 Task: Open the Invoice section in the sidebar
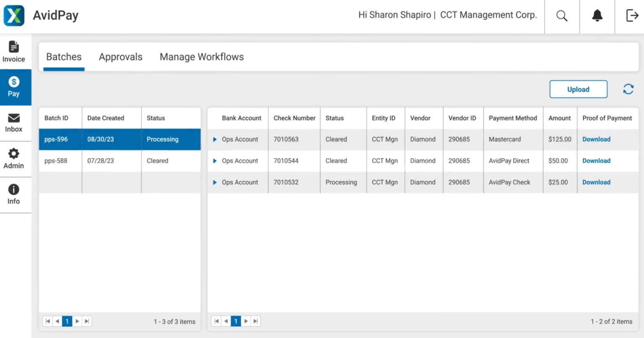[14, 51]
